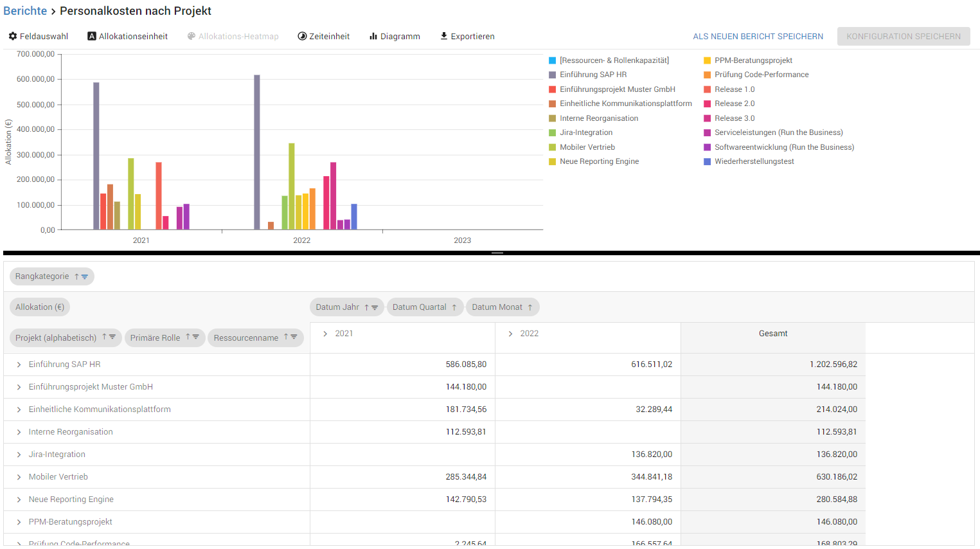Select cell value 32.289,44
980x549 pixels.
point(654,410)
